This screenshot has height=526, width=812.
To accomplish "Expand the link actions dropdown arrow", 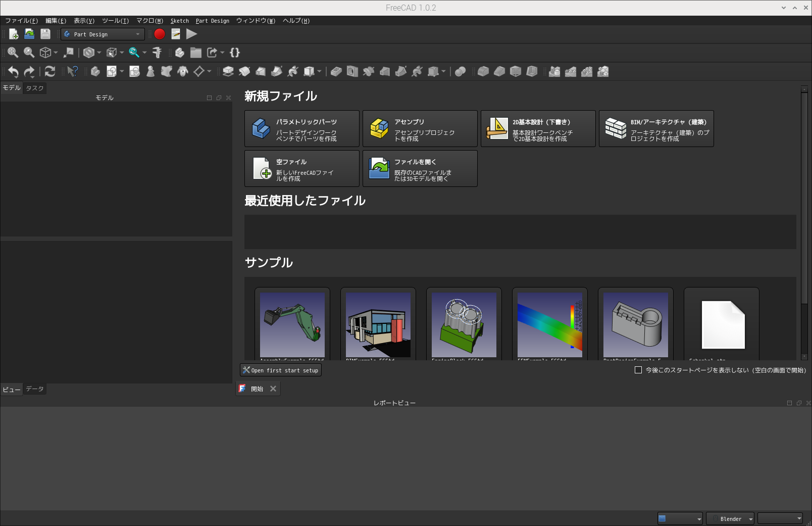I will click(222, 53).
